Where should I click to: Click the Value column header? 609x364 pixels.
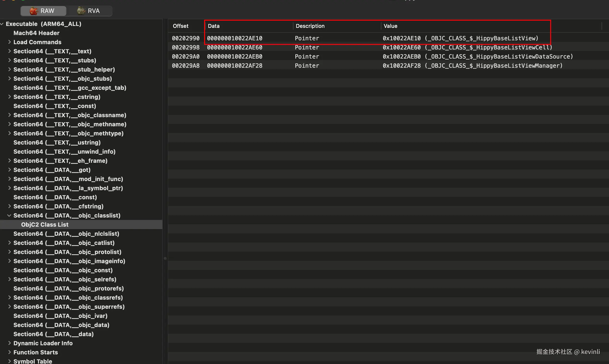[390, 26]
